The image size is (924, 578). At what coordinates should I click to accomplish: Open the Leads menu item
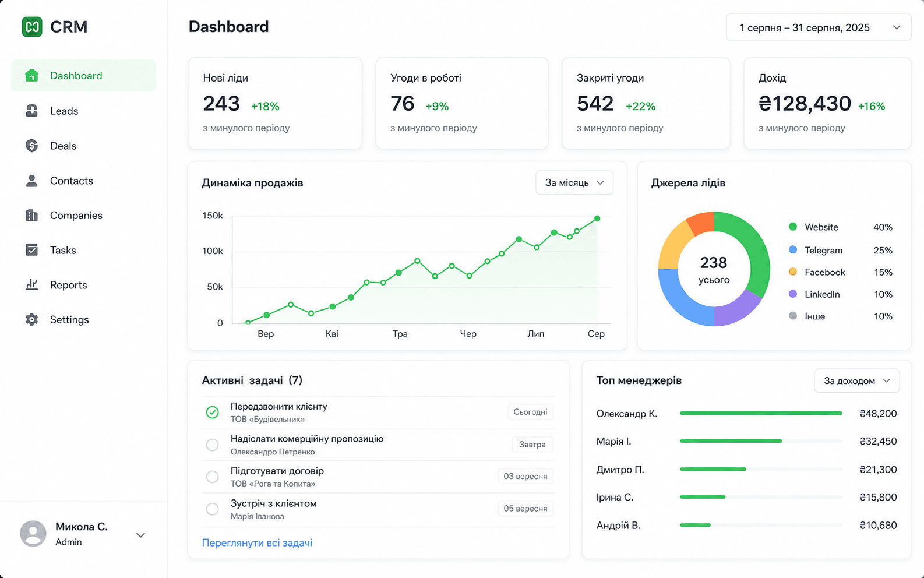(83, 111)
